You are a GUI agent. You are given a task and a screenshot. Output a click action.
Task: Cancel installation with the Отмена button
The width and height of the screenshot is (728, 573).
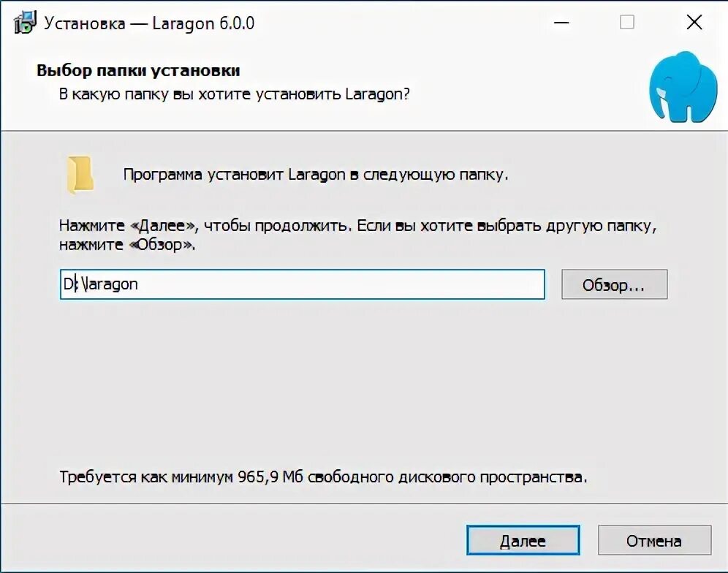[x=653, y=541]
